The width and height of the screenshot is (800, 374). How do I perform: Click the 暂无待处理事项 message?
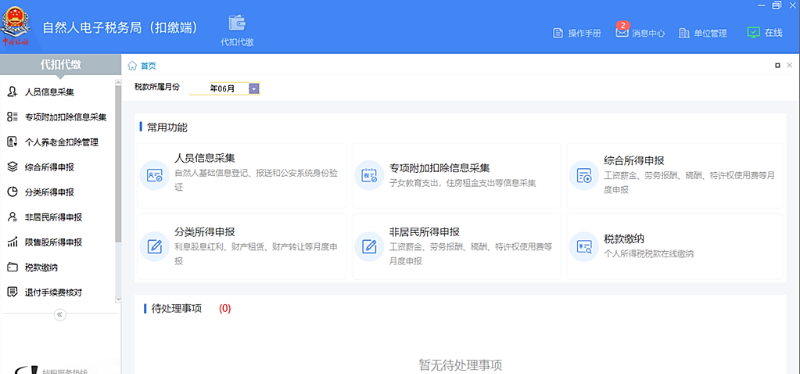click(460, 365)
